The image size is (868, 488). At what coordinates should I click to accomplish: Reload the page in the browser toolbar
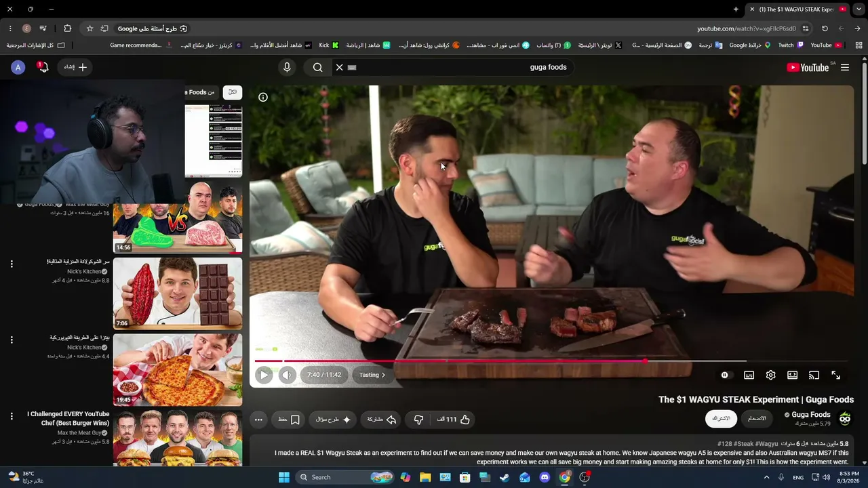pyautogui.click(x=825, y=28)
